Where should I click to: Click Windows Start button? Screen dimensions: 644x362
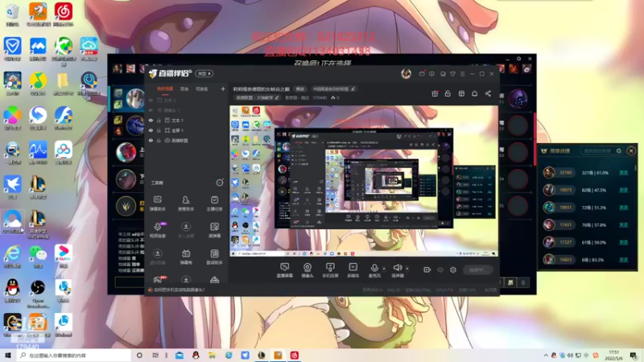7,355
